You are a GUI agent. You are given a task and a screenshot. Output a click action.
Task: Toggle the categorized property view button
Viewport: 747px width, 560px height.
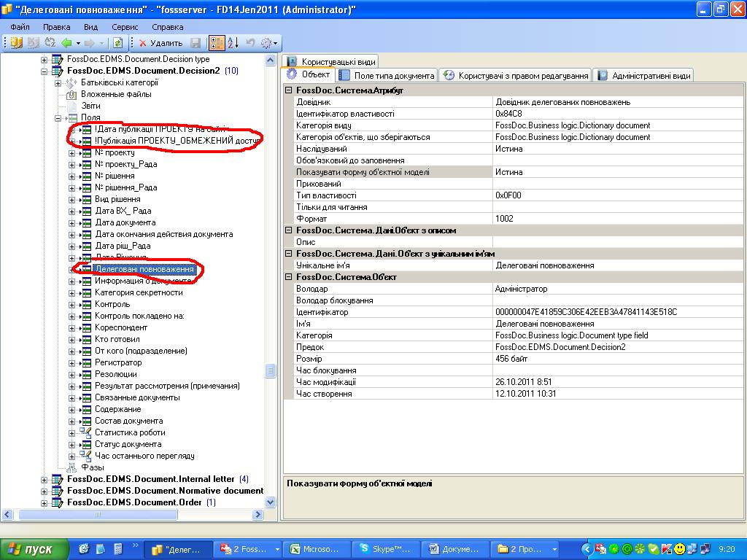[216, 43]
